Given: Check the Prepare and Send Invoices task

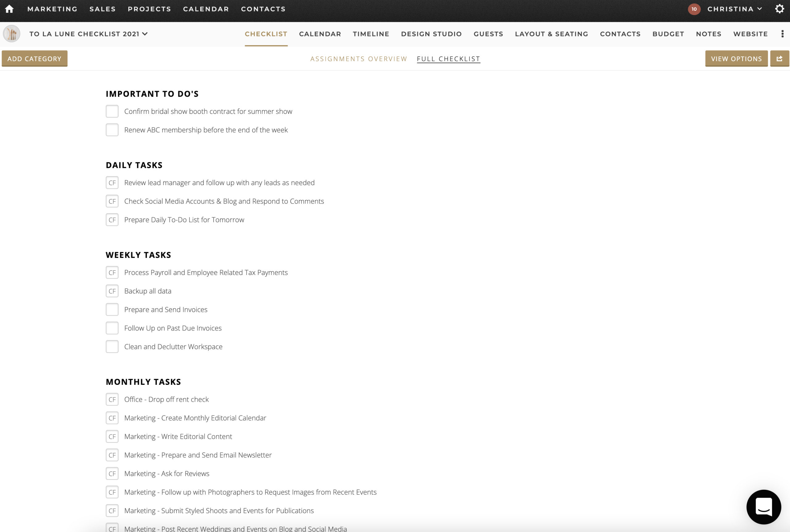Looking at the screenshot, I should pos(112,309).
